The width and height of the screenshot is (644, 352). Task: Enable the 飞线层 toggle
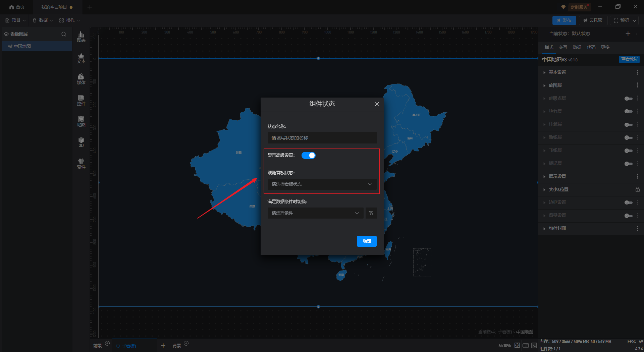pos(628,151)
